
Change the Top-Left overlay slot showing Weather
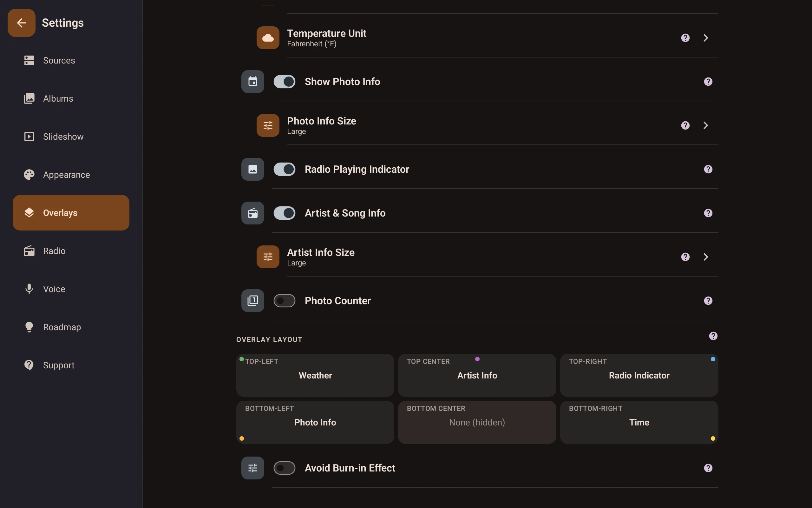point(315,375)
